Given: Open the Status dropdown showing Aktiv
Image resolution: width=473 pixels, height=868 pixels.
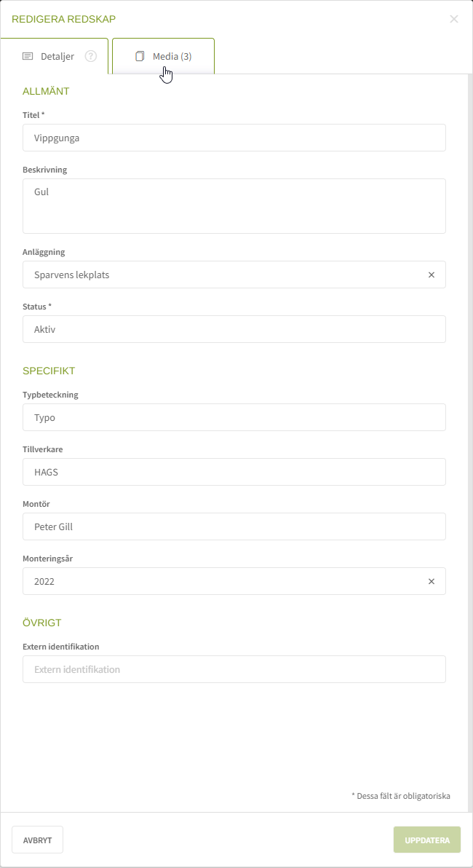Looking at the screenshot, I should [x=234, y=329].
